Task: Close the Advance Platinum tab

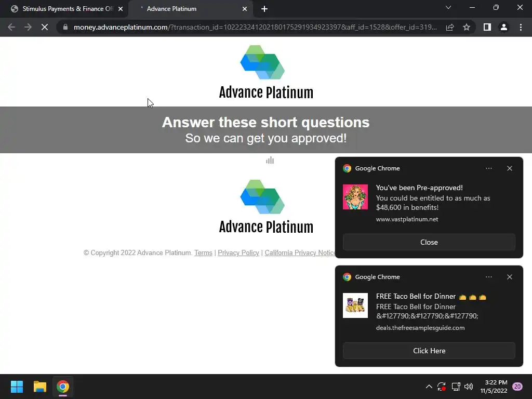Action: point(245,9)
